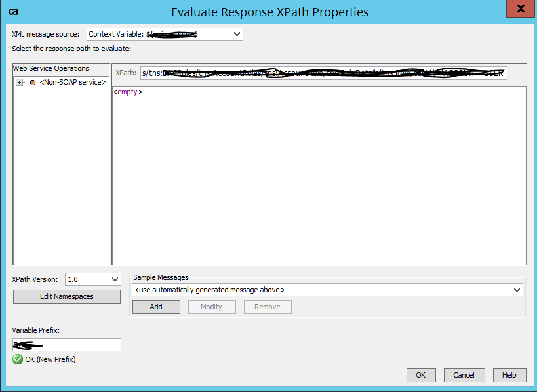Dismiss the dialog with Cancel
The height and width of the screenshot is (392, 537).
click(x=464, y=375)
